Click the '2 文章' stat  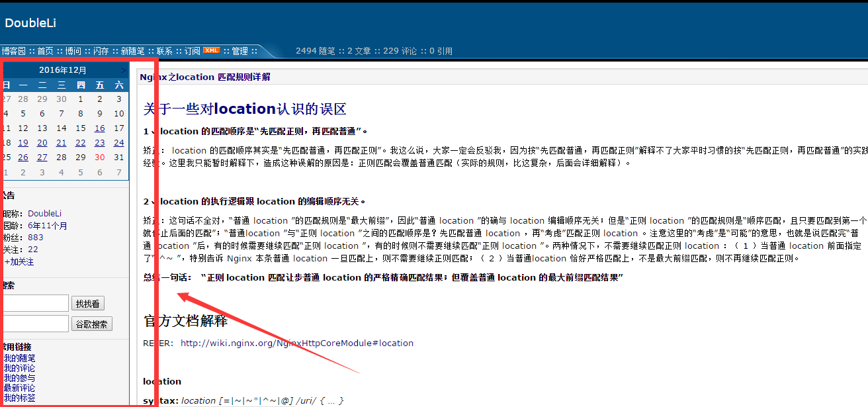pos(359,51)
